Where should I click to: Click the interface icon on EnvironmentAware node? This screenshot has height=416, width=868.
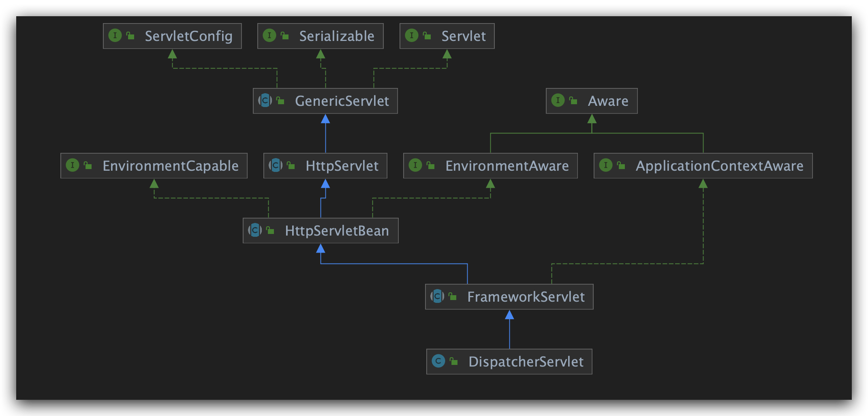click(x=415, y=165)
